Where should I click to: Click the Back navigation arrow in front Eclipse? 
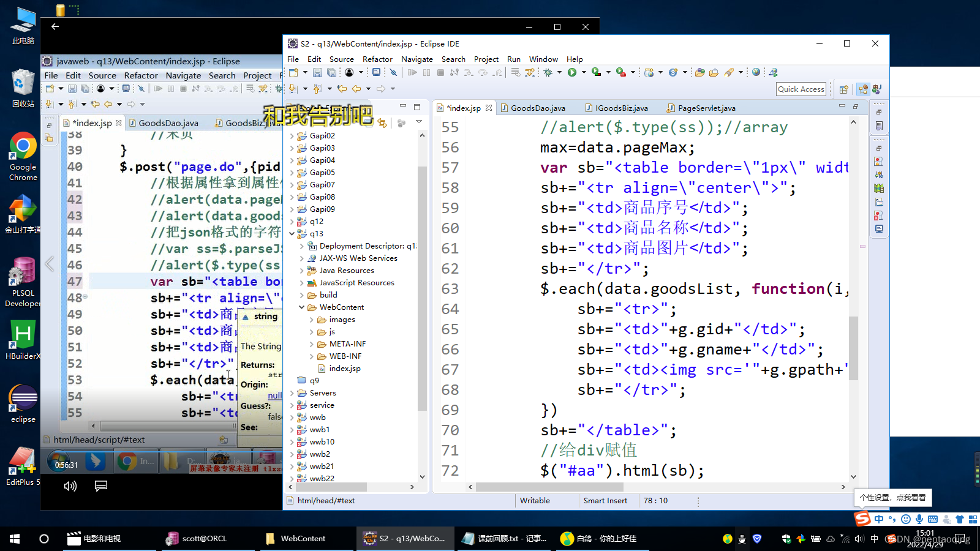356,89
